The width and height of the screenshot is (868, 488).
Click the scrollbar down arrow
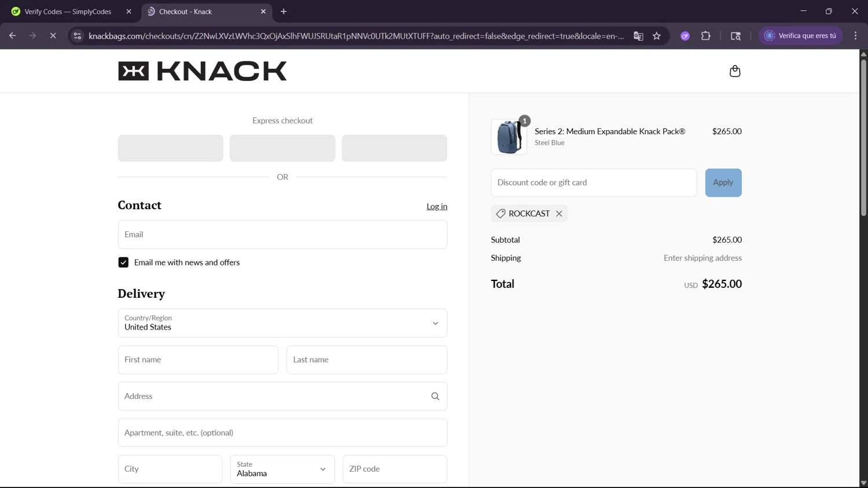(863, 483)
